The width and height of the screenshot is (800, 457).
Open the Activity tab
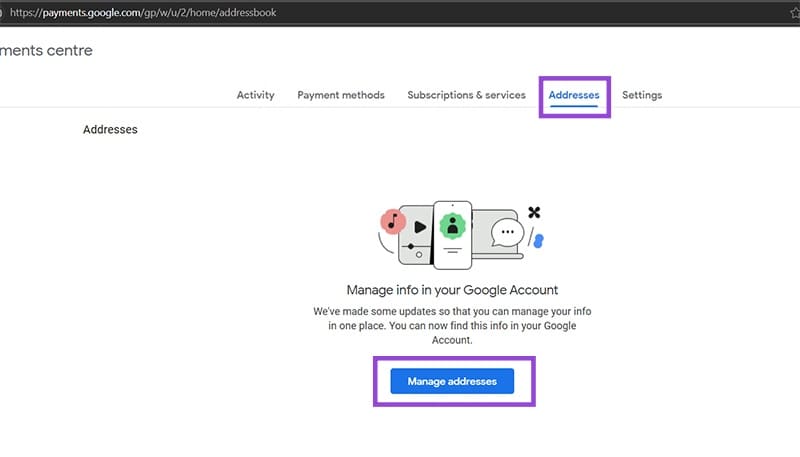255,95
